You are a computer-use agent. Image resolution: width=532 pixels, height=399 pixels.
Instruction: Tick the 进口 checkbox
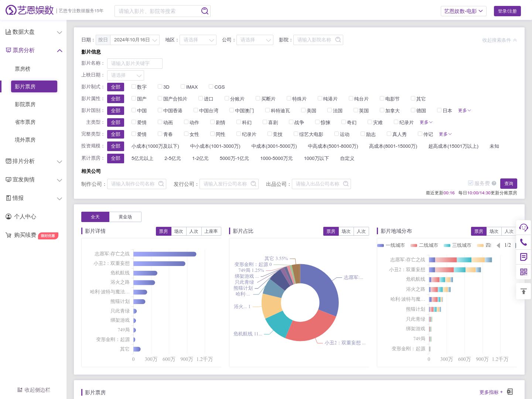coord(201,98)
